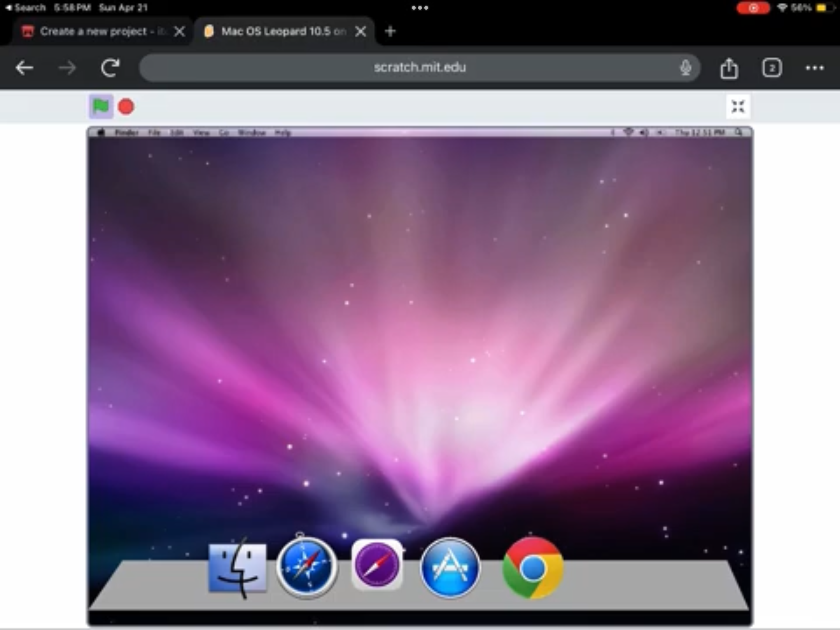Viewport: 840px width, 630px height.
Task: Open the Window menu in Leopard menu bar
Action: (x=252, y=133)
